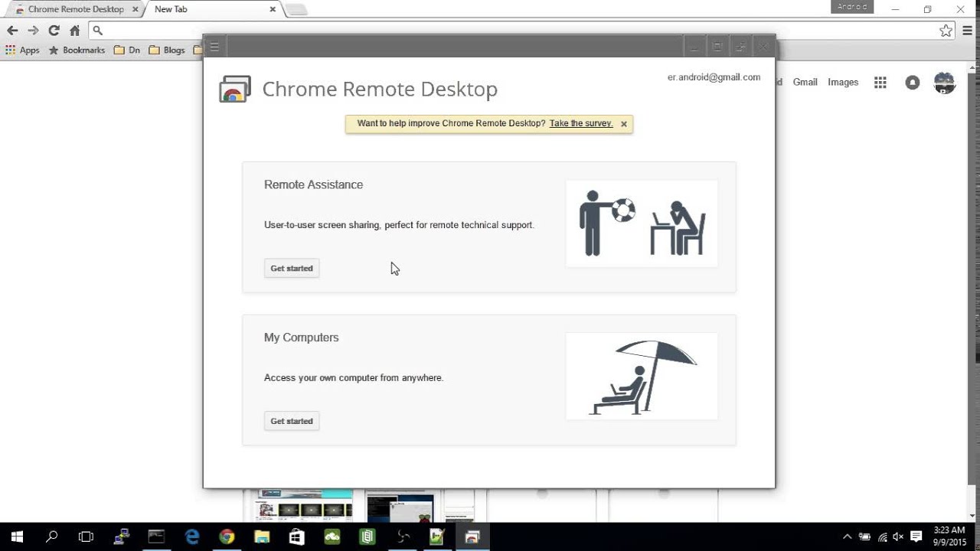
Task: Open the Google account avatar
Action: coord(945,83)
